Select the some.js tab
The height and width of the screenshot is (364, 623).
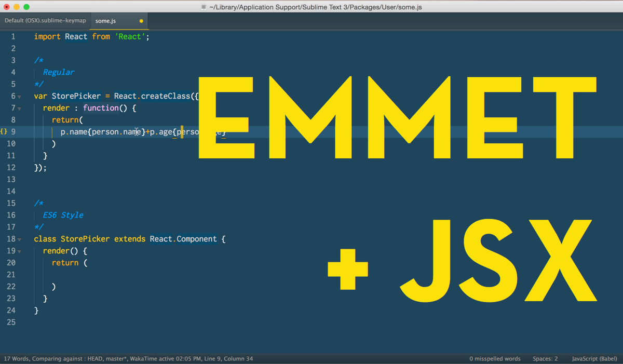(x=119, y=21)
